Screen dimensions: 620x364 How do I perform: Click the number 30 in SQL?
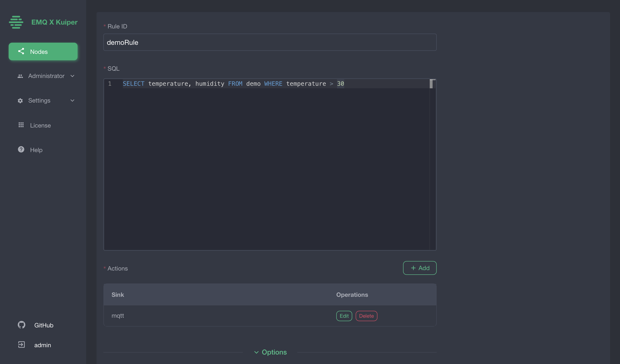[x=341, y=84]
